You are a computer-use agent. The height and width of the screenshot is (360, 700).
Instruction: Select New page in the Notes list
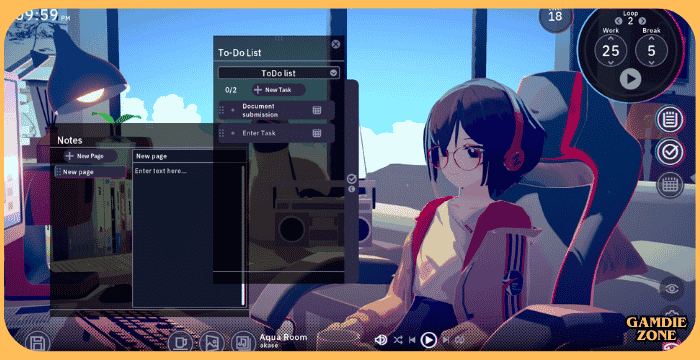[91, 172]
